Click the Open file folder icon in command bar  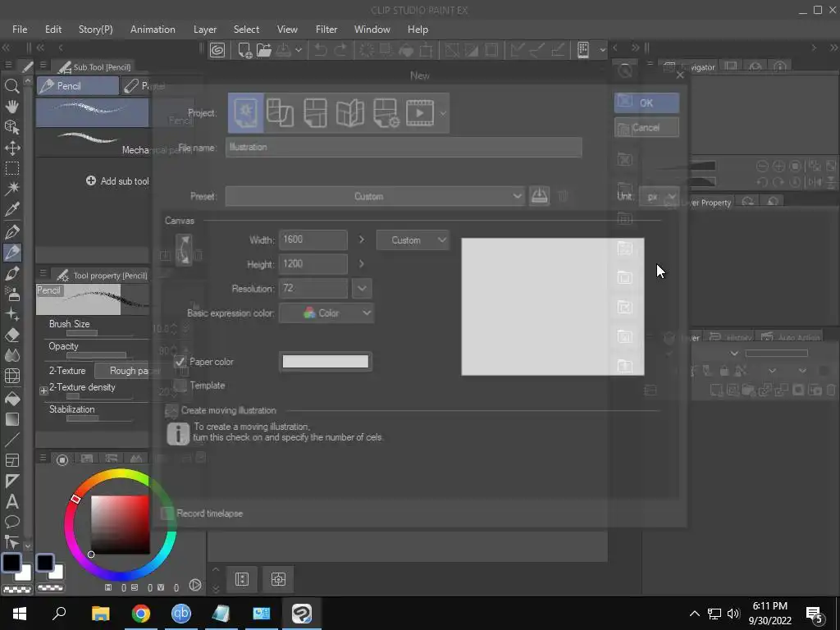point(263,50)
